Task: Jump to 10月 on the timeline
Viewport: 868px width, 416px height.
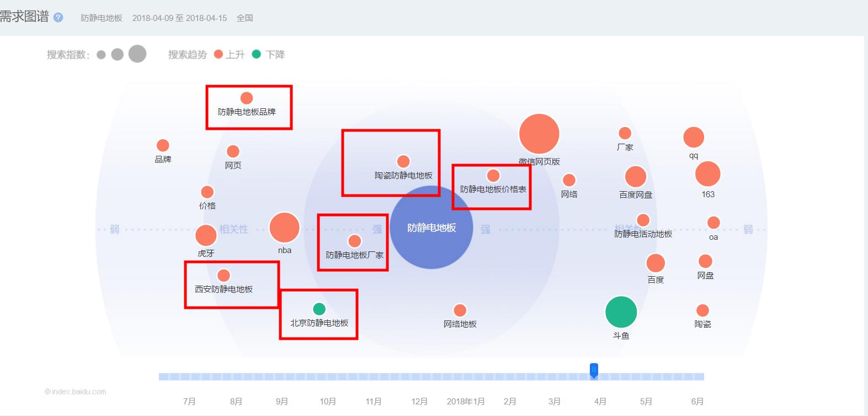Action: (328, 402)
